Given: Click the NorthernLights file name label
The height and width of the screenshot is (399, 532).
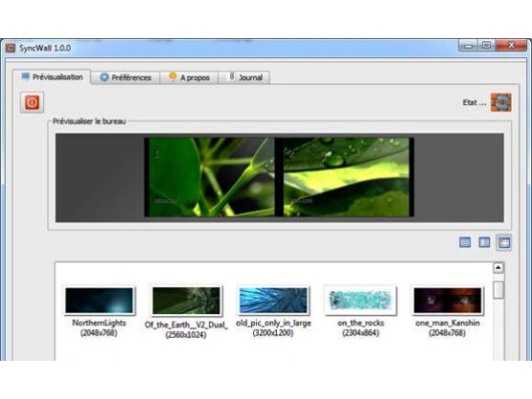Looking at the screenshot, I should 99,323.
